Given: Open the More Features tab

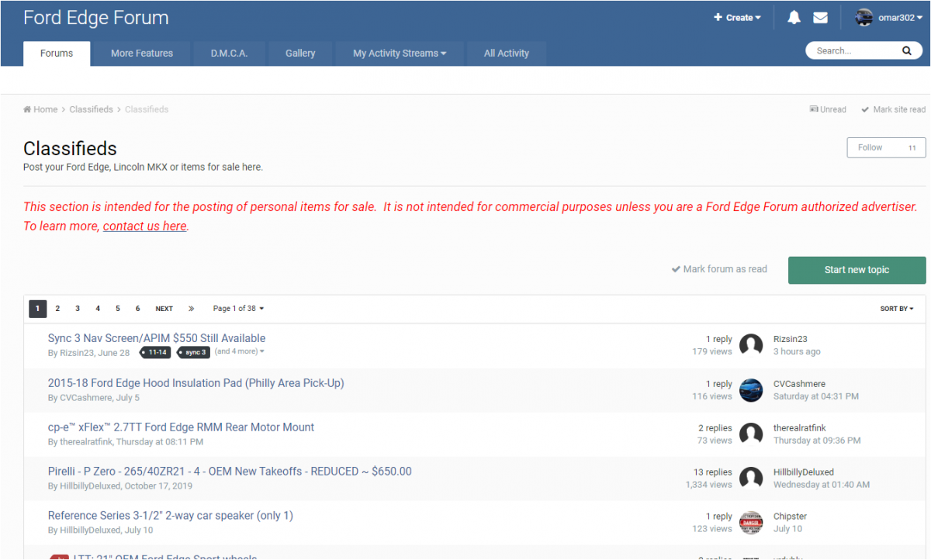Looking at the screenshot, I should point(142,54).
